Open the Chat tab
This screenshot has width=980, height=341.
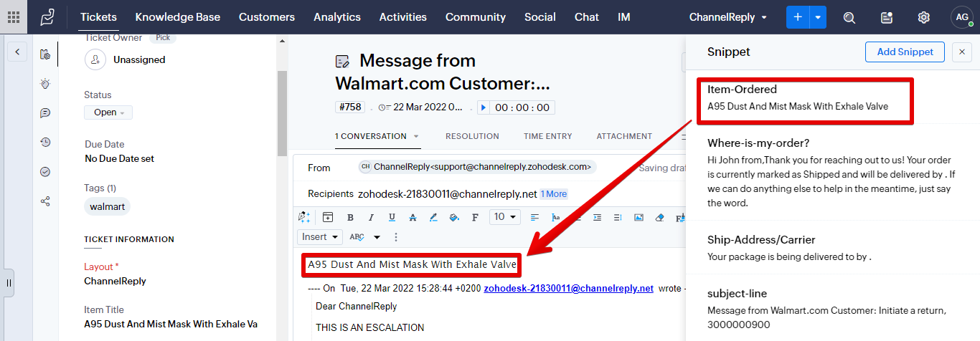coord(587,17)
